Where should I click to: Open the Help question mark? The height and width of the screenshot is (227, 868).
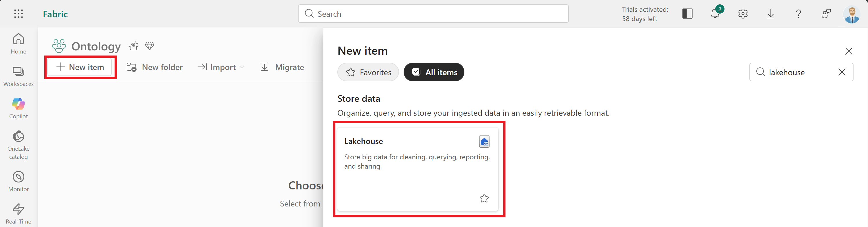(798, 14)
